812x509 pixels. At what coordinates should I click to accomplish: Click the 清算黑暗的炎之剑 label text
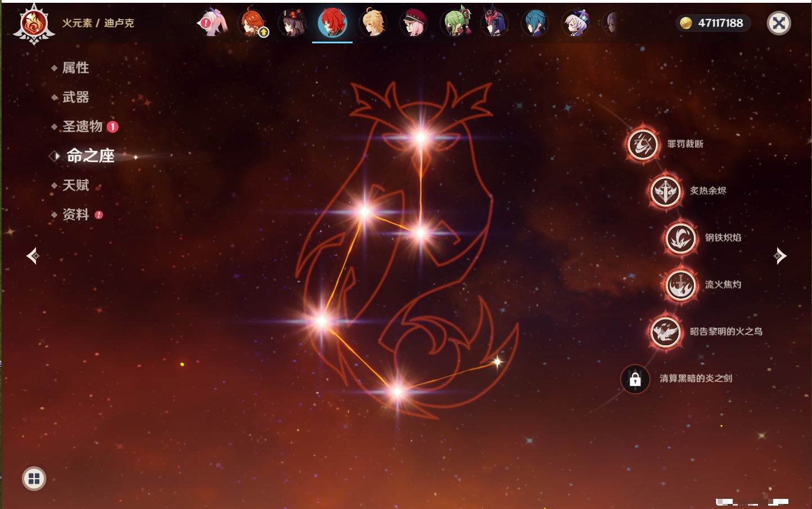pyautogui.click(x=696, y=379)
